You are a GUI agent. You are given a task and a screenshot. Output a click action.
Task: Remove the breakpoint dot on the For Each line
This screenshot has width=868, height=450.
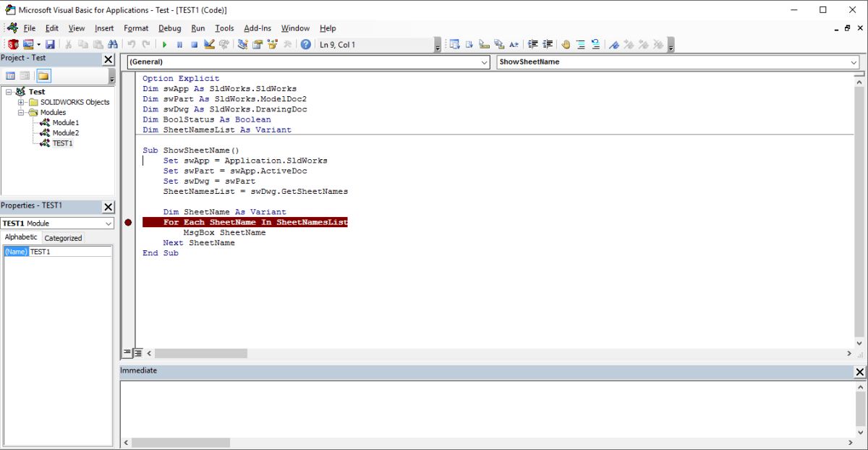(x=128, y=223)
